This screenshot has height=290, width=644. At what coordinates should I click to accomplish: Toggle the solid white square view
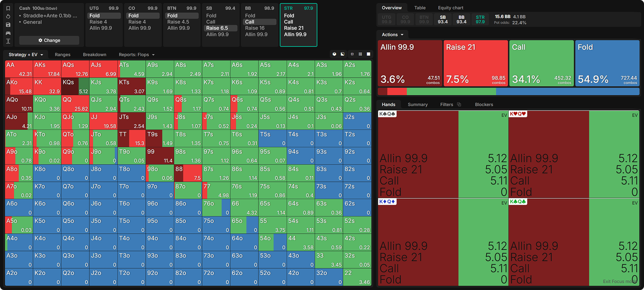click(x=368, y=54)
